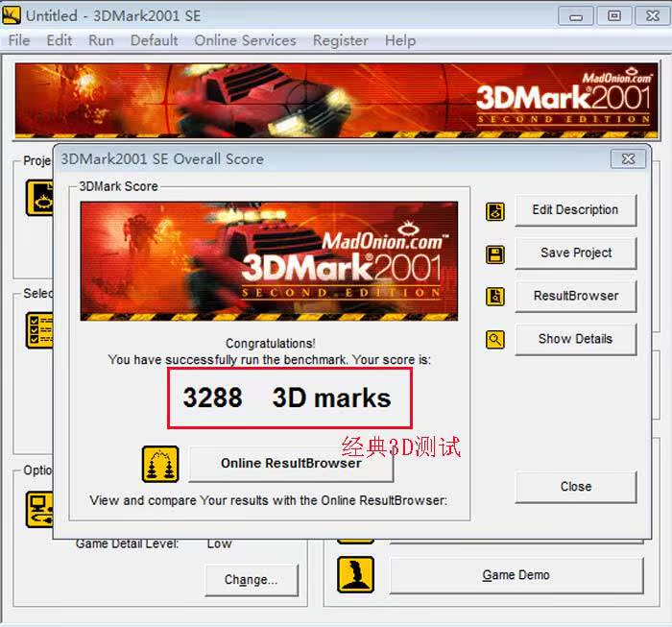Image resolution: width=672 pixels, height=627 pixels.
Task: Start the Game Demo button
Action: (516, 575)
